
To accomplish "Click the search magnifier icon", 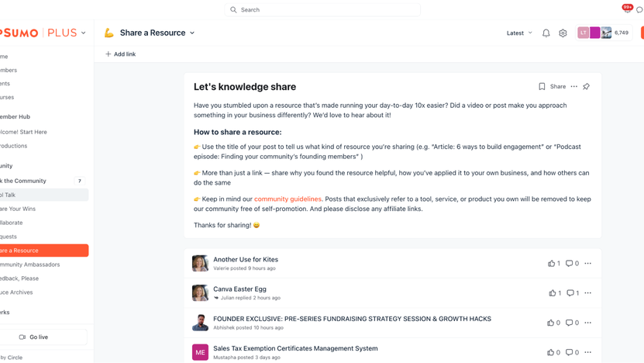I will (233, 10).
